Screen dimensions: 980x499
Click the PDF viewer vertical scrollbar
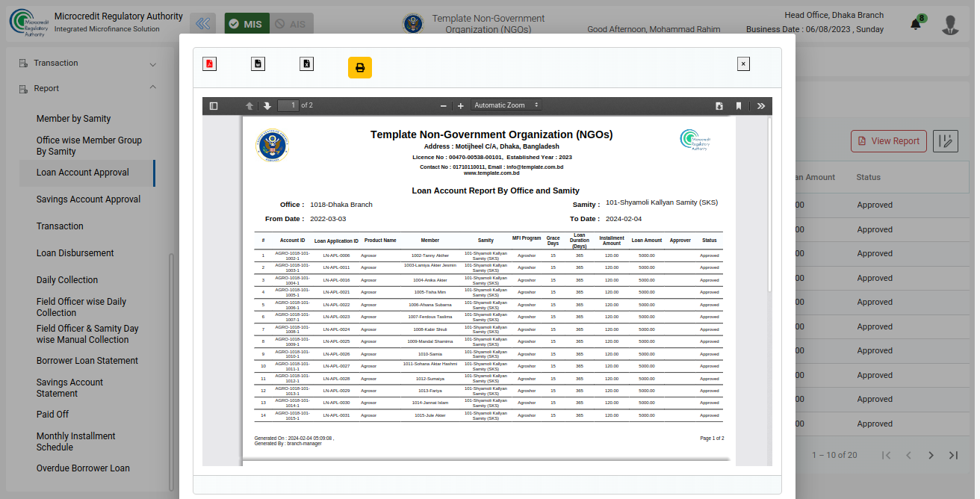769,205
